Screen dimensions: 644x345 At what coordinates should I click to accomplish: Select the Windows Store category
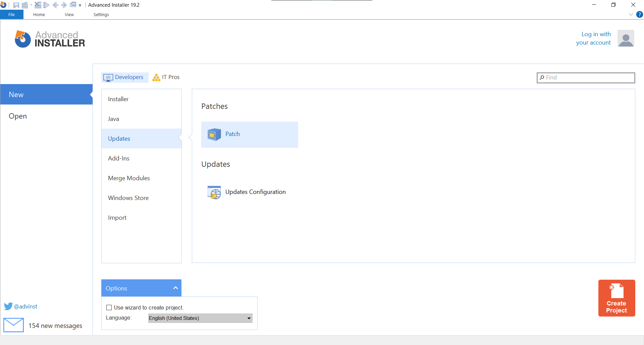[142, 198]
